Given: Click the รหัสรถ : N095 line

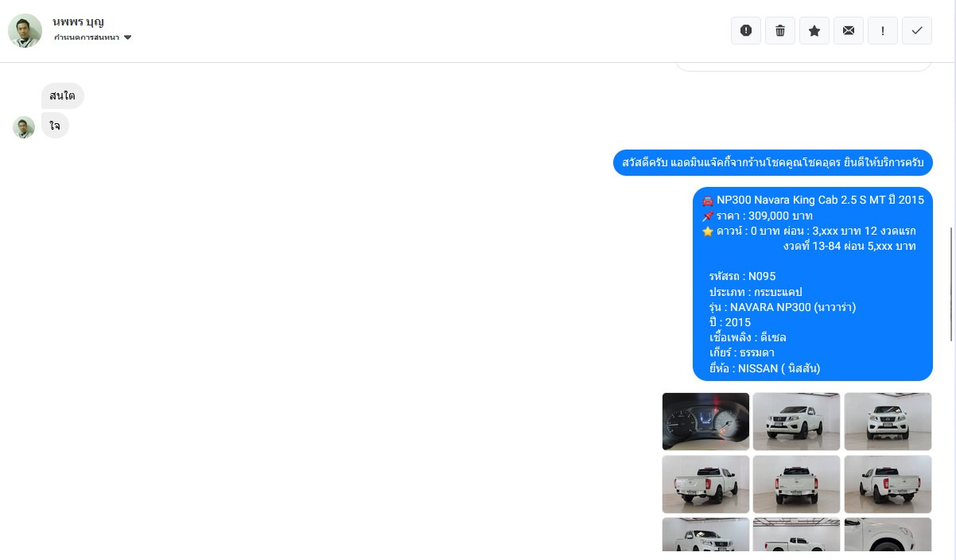Looking at the screenshot, I should tap(742, 277).
